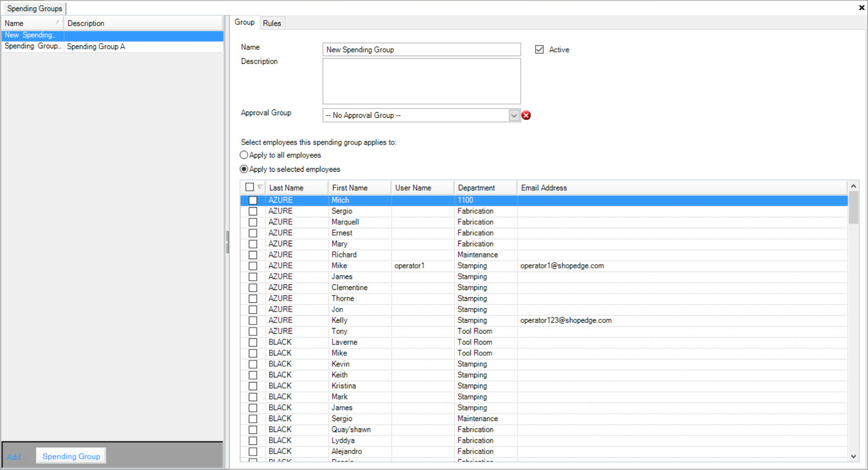Click into the Name input field
This screenshot has height=470, width=868.
coord(421,49)
